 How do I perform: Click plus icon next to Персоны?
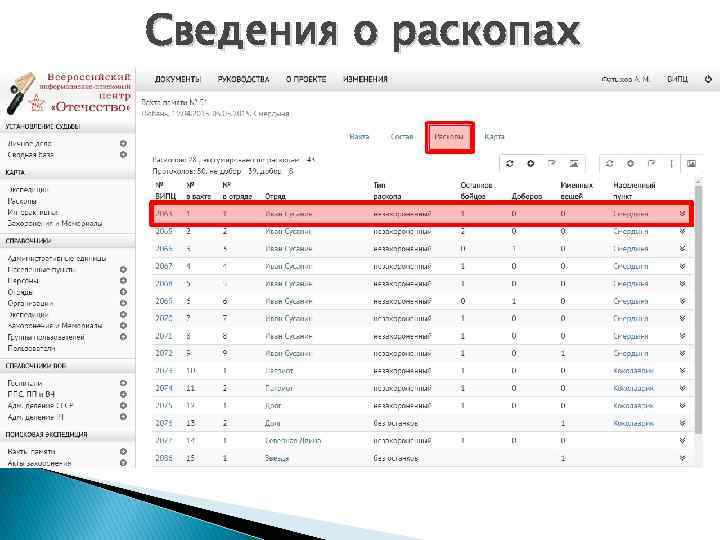[123, 281]
